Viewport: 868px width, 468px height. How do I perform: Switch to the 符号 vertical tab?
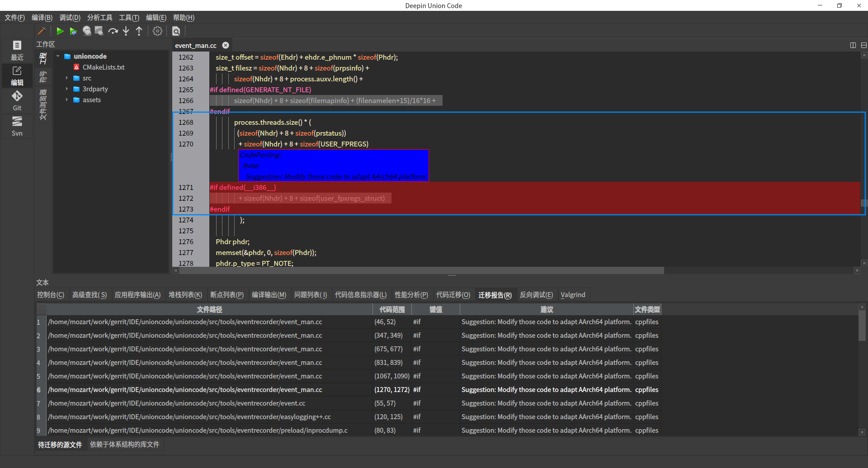tap(43, 77)
